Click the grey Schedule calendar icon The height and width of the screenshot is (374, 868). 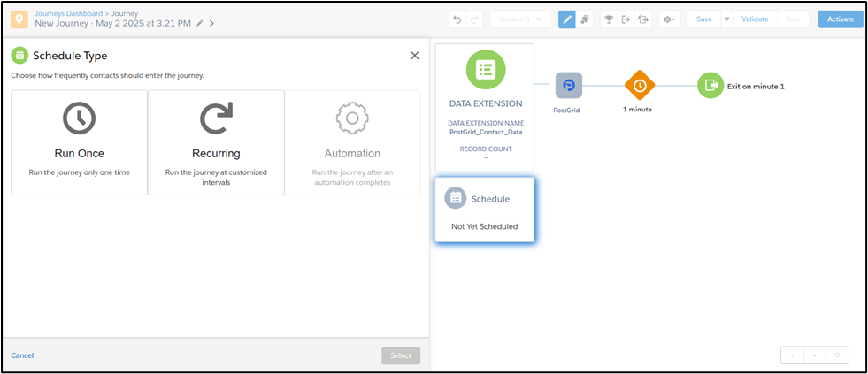pos(456,199)
